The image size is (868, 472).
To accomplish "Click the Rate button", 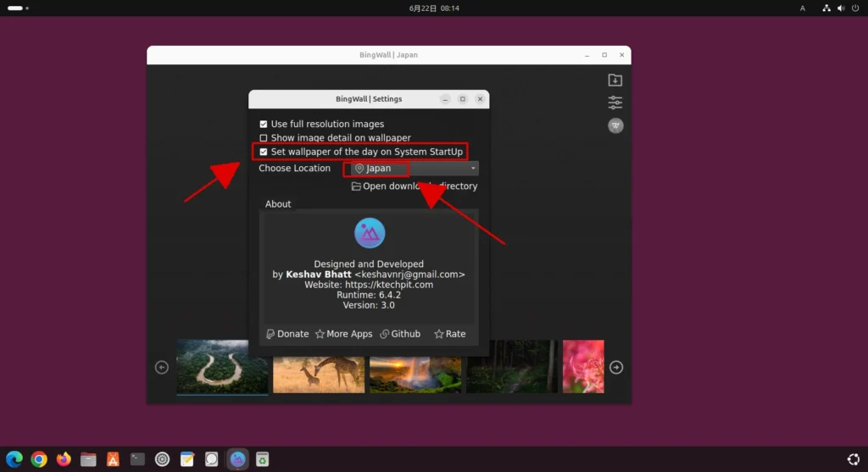I will 450,334.
